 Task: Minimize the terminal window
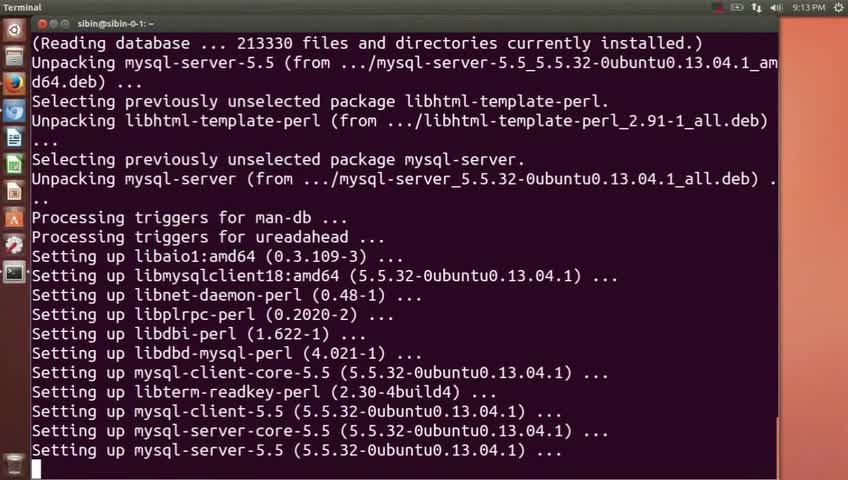point(51,23)
